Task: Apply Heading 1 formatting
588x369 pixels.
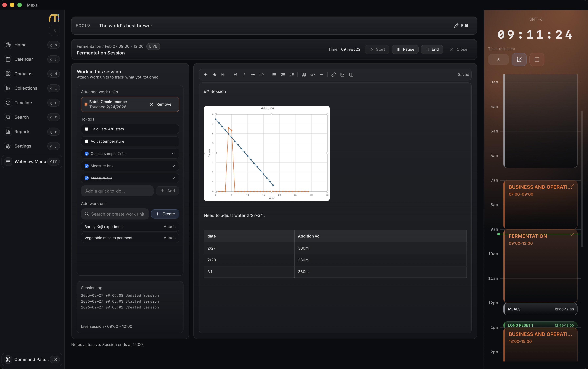Action: coord(205,75)
